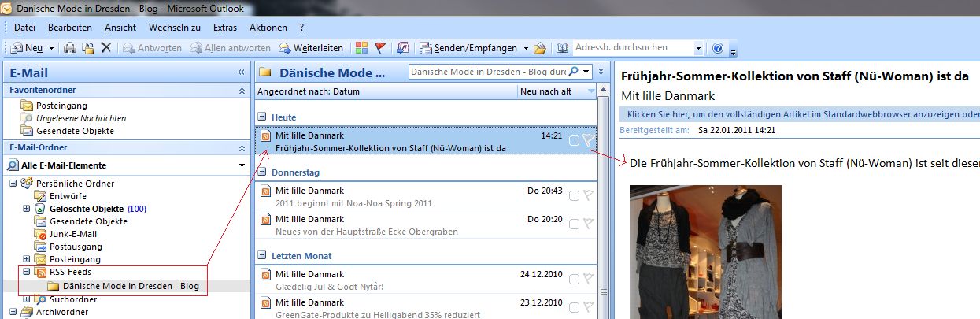Flag the 24.12.2010 message
The image size is (980, 319).
589,279
